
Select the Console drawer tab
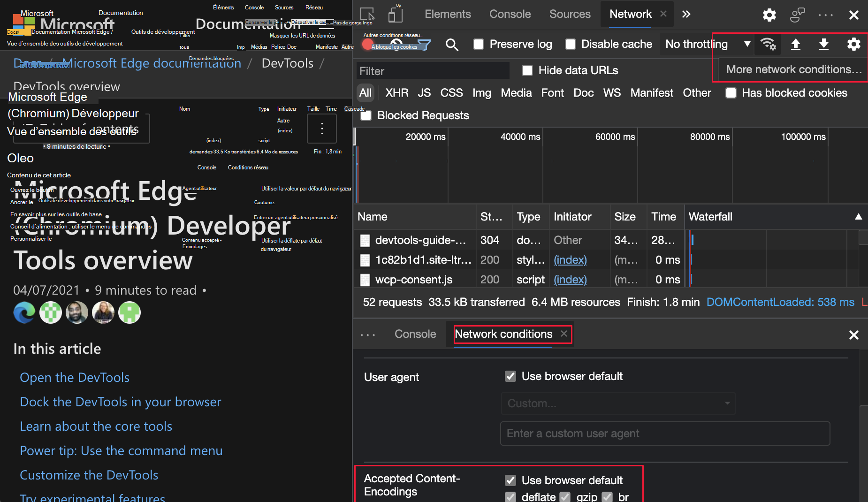click(415, 334)
